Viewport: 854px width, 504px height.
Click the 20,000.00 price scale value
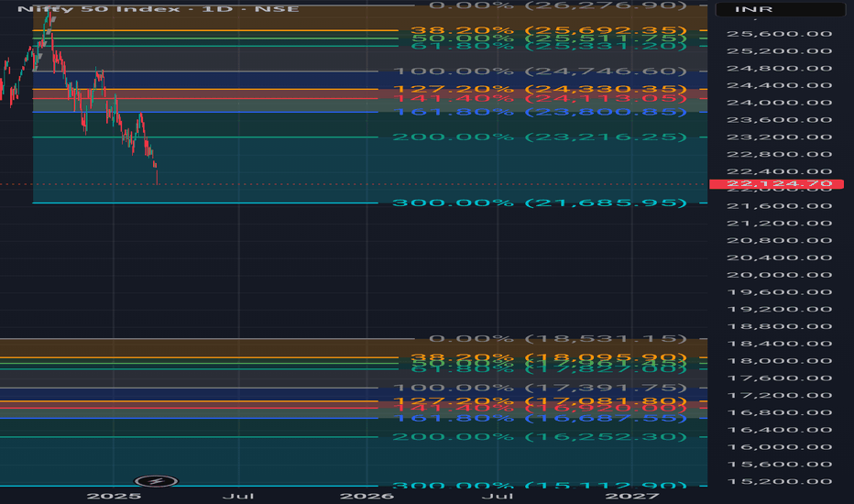780,275
